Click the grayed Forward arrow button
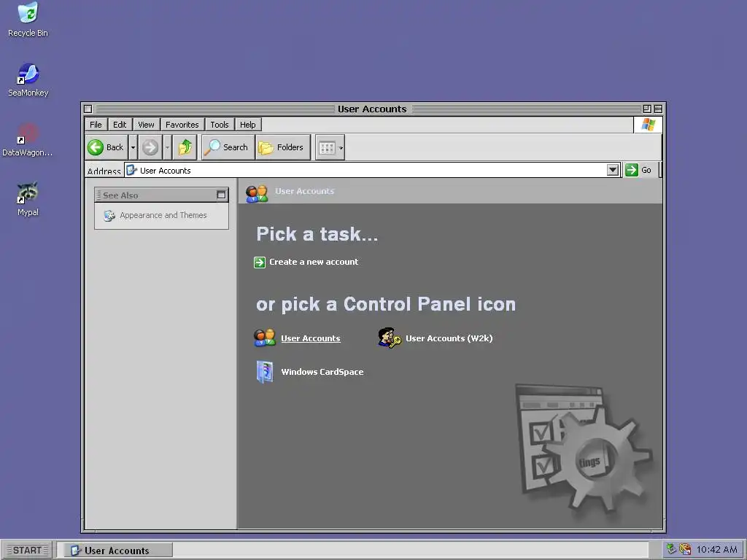747x560 pixels. (x=150, y=147)
